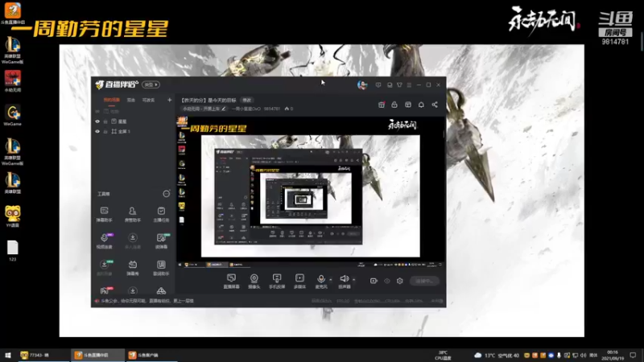Click the notification bell icon
644x362 pixels.
pyautogui.click(x=421, y=105)
